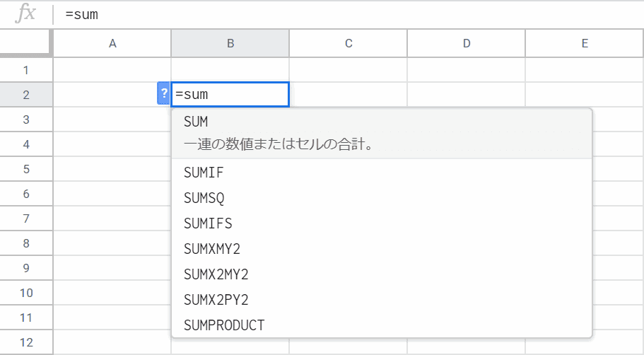Select row 5 header

coord(26,169)
